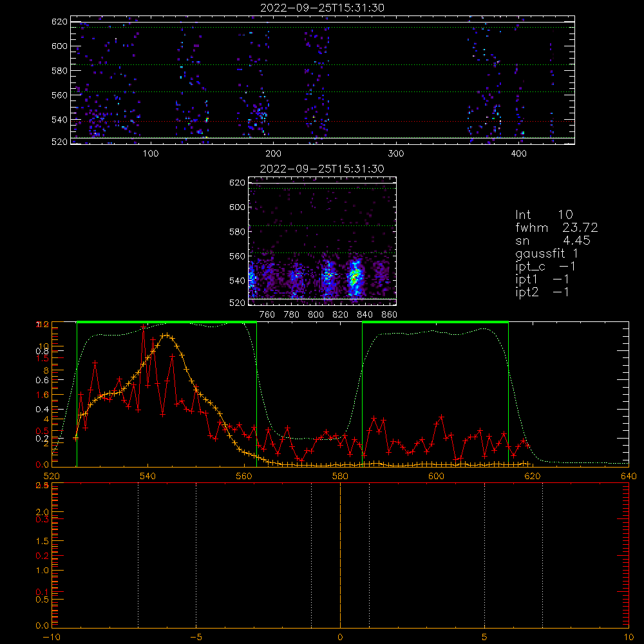Click x-axis label -10 on bottom plot

coord(52,637)
